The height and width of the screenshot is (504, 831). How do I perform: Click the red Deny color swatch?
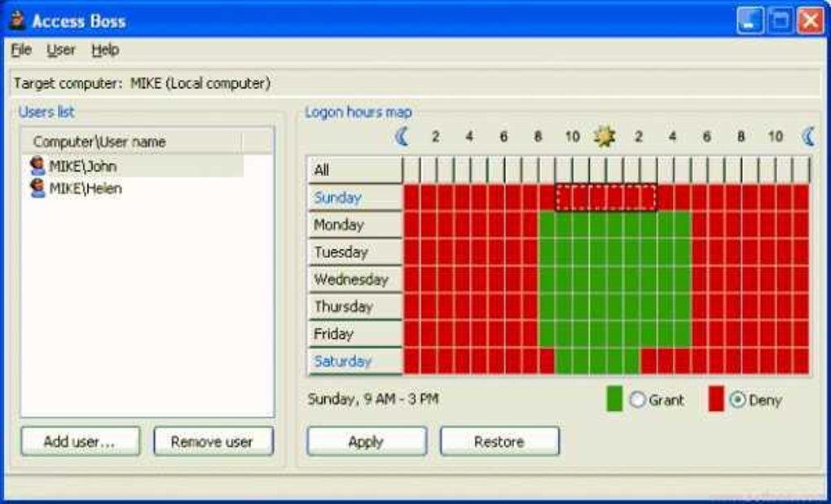click(716, 399)
